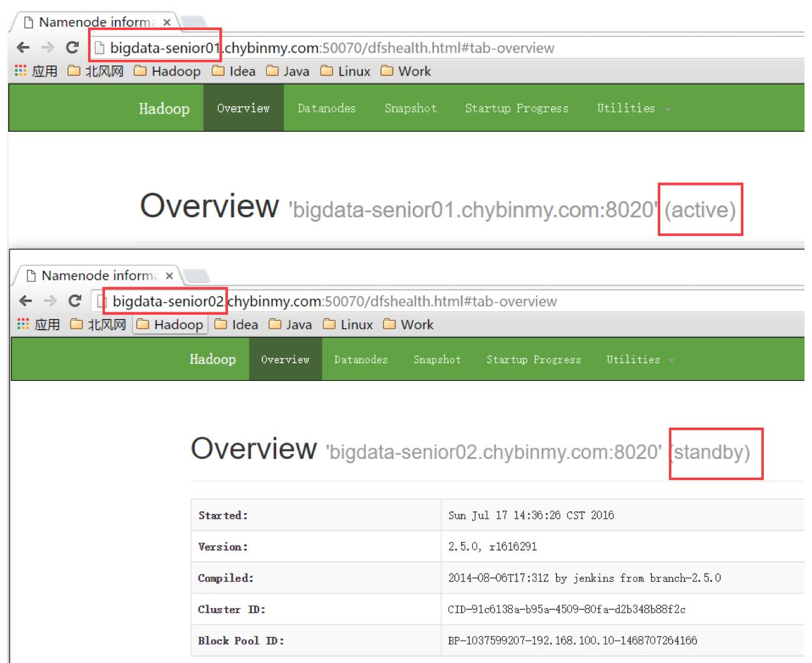Close the Namenode information tab in the senior01 window
The width and height of the screenshot is (812, 663).
coord(167,22)
